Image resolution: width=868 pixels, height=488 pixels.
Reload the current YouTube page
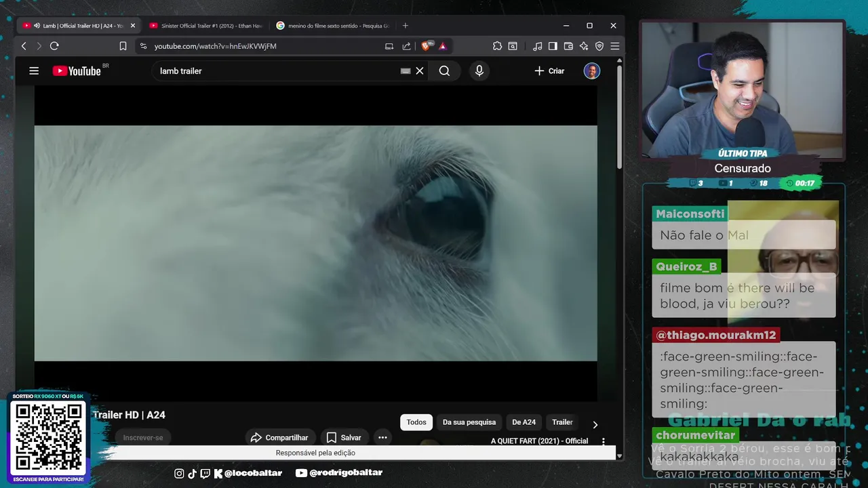pos(54,46)
